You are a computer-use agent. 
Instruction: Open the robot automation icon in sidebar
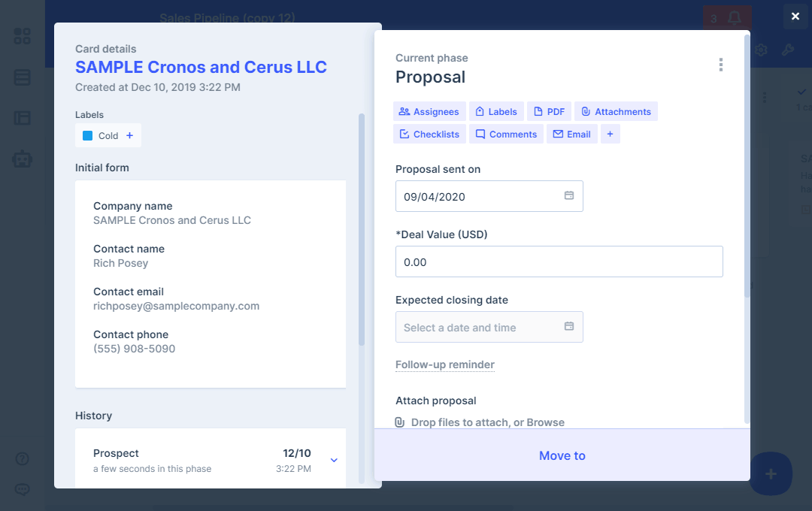point(23,159)
